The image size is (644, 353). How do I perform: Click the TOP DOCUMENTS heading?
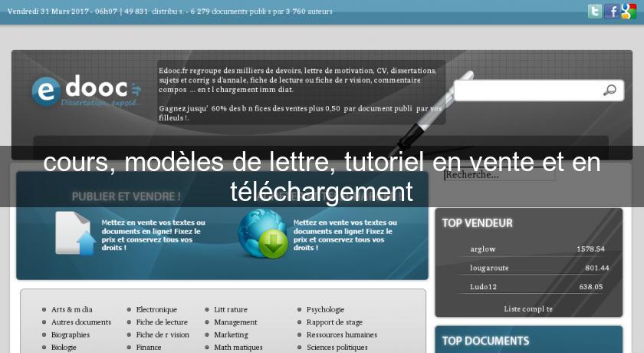click(485, 341)
